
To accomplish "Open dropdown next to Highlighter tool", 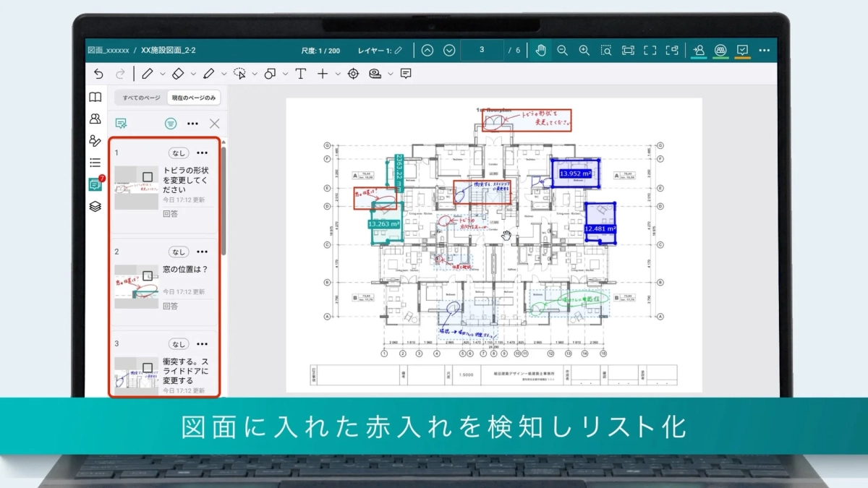I will click(x=224, y=74).
